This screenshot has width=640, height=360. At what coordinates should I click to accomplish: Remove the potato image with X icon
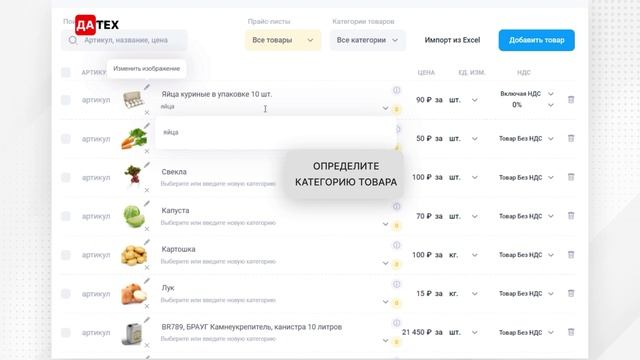(x=147, y=268)
